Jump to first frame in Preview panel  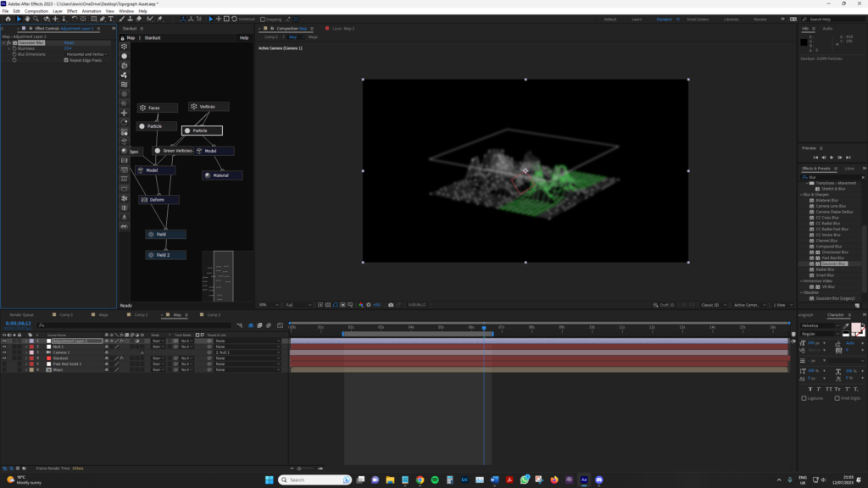click(815, 157)
